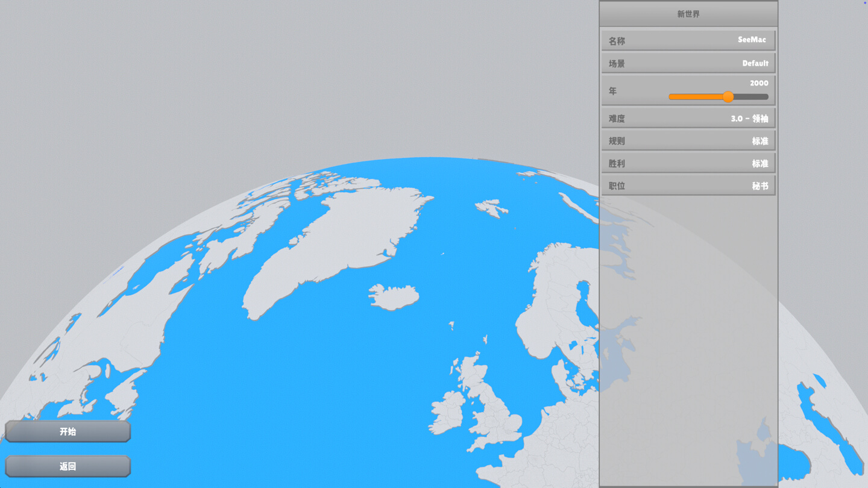Edit the 名称 field showing SeeMac
The height and width of the screenshot is (488, 868).
(688, 40)
